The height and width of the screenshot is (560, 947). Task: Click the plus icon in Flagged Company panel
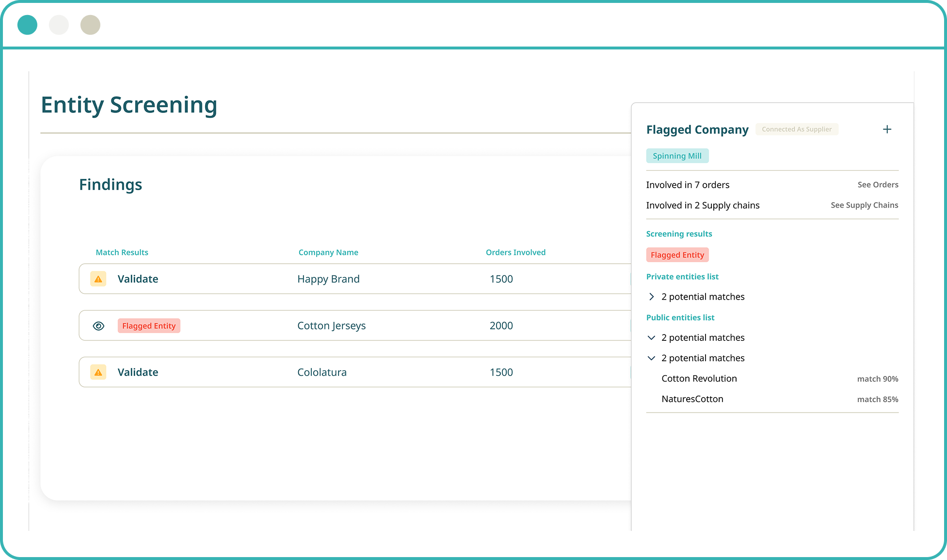click(887, 129)
